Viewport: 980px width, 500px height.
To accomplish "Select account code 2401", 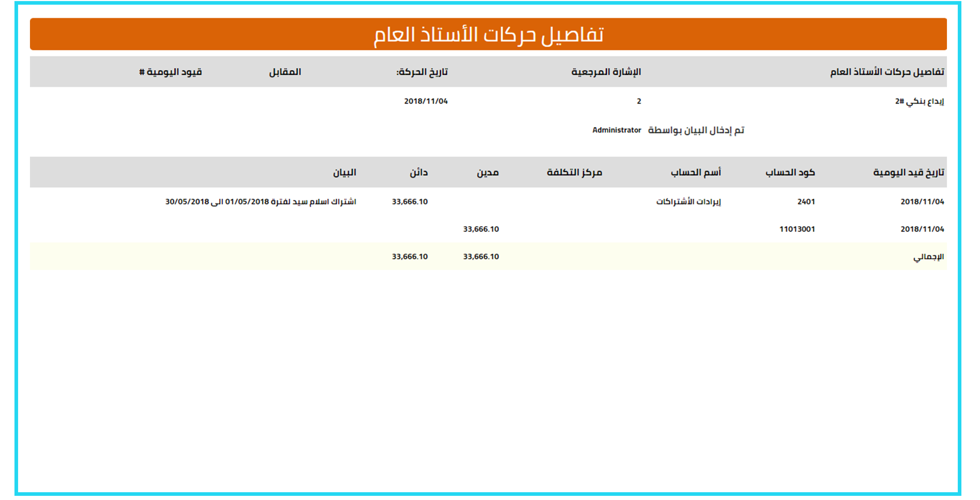I will point(806,201).
